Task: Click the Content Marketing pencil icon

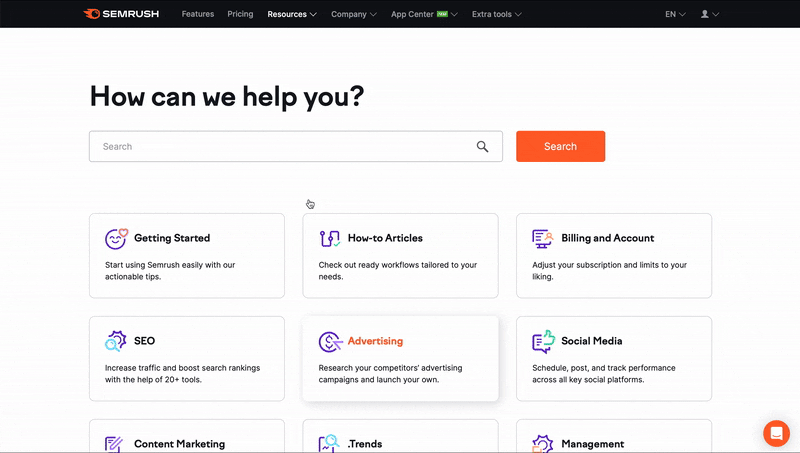Action: (114, 444)
